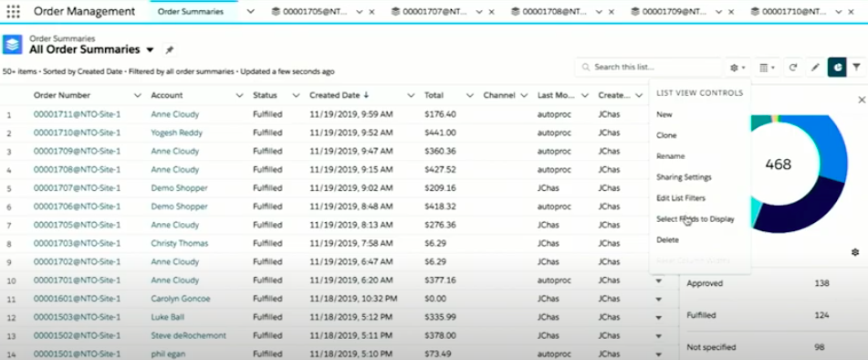Open row actions for order 00001503
Screen dimensions: 868x360
[659, 317]
